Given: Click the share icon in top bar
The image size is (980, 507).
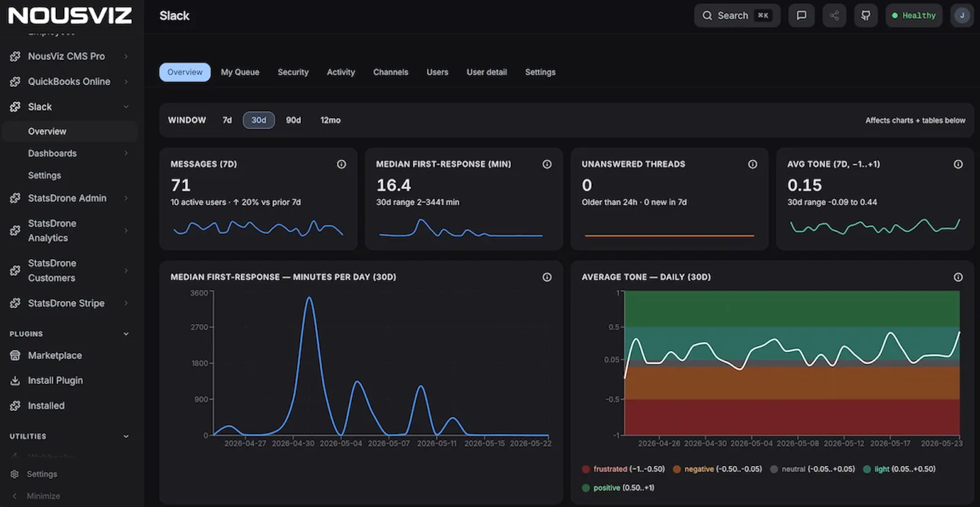Looking at the screenshot, I should (x=834, y=15).
